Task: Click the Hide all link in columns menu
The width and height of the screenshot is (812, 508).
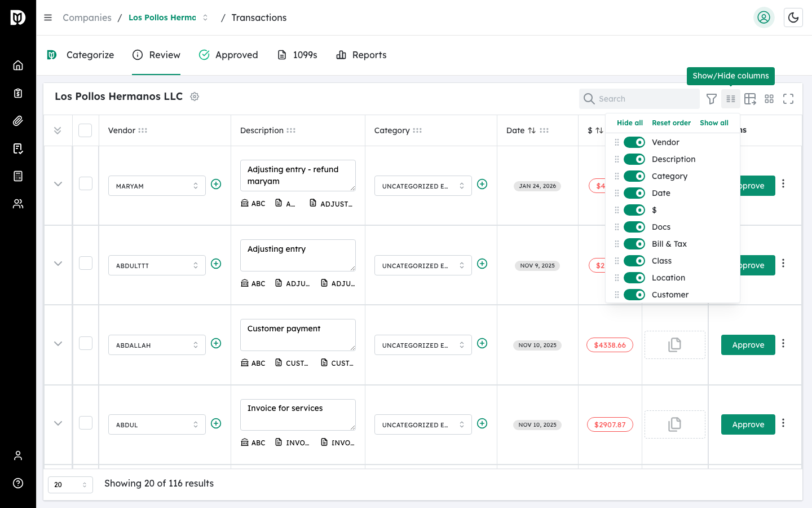Action: coord(629,122)
